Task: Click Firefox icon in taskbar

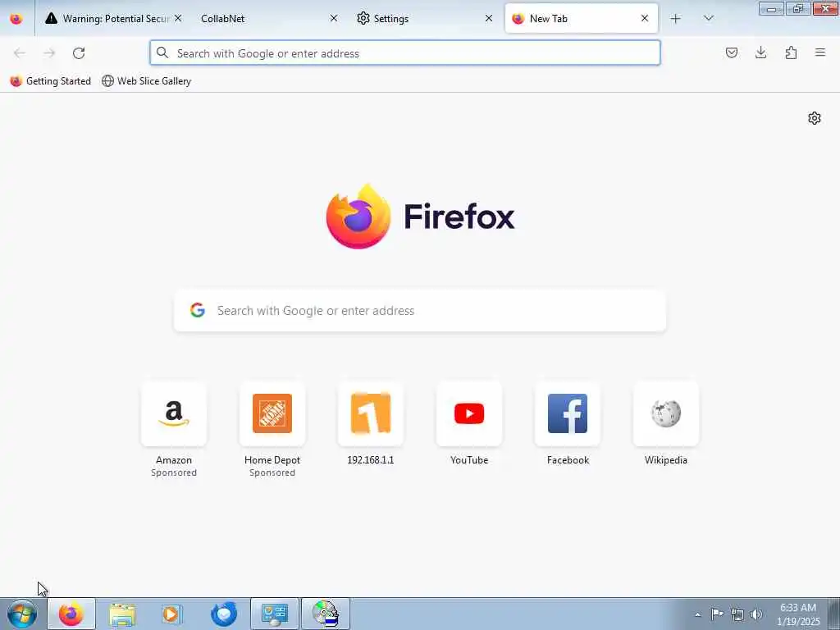Action: (x=71, y=614)
